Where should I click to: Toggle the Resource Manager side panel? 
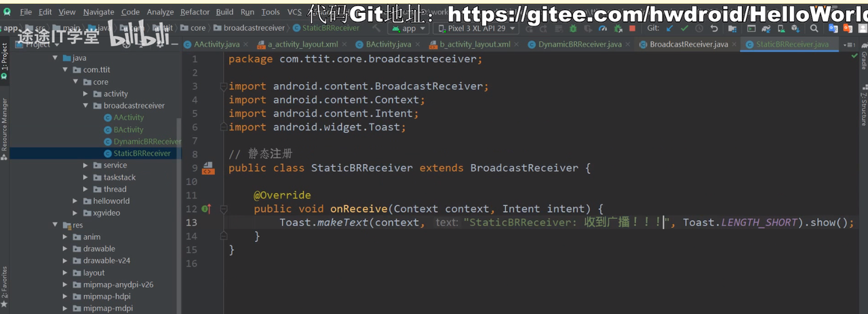click(x=4, y=129)
